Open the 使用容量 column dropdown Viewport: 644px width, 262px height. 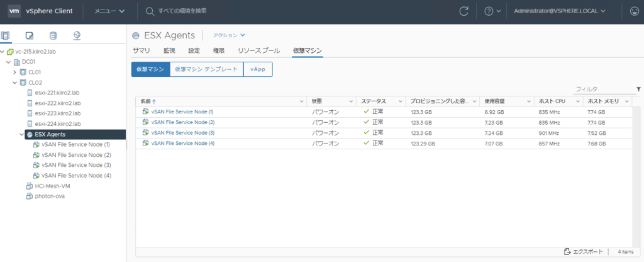pyautogui.click(x=529, y=101)
